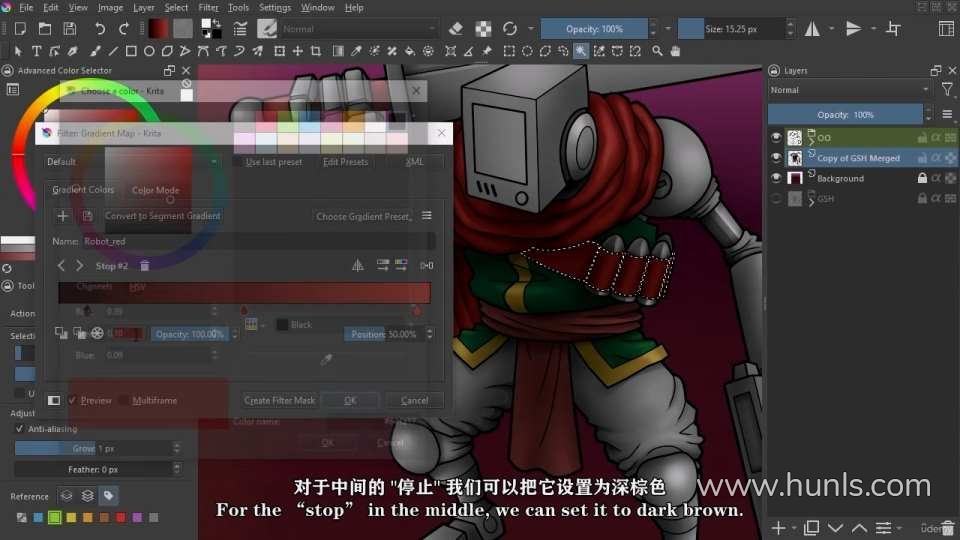Select the Zoom tool magnifier icon
The height and width of the screenshot is (540, 960).
coord(657,51)
